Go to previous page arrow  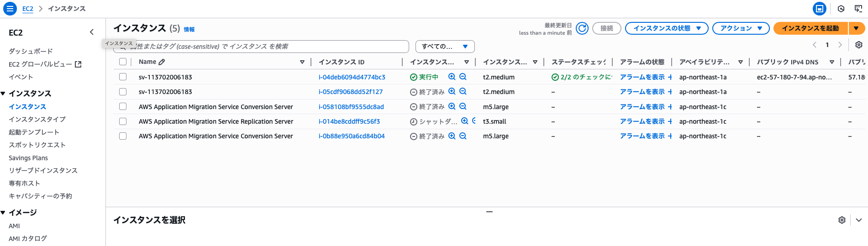click(x=815, y=45)
